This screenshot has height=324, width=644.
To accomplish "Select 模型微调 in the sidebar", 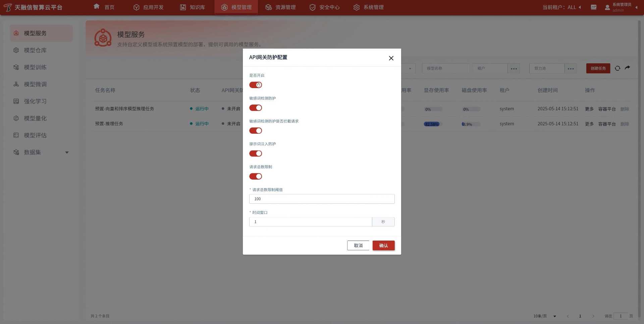I will (35, 84).
